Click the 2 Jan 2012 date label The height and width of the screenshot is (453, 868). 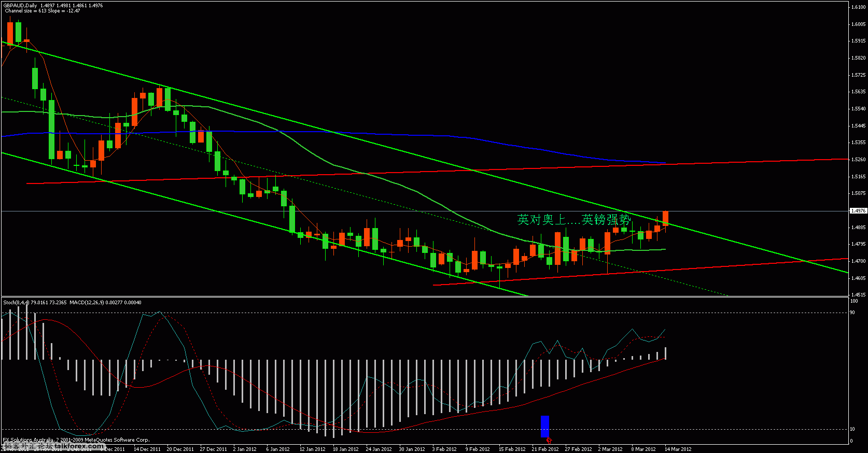tap(245, 449)
